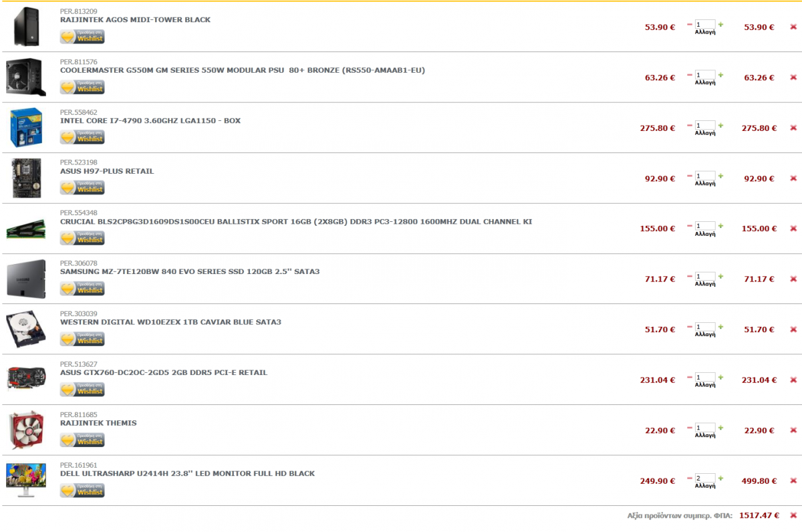Remove Raijintek Themis cooler from cart
802x532 pixels.
793,430
